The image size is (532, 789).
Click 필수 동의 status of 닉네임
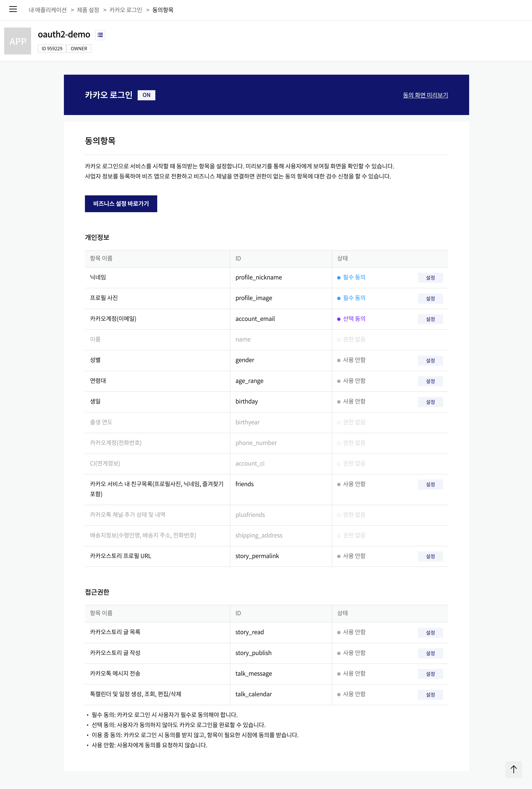click(351, 277)
